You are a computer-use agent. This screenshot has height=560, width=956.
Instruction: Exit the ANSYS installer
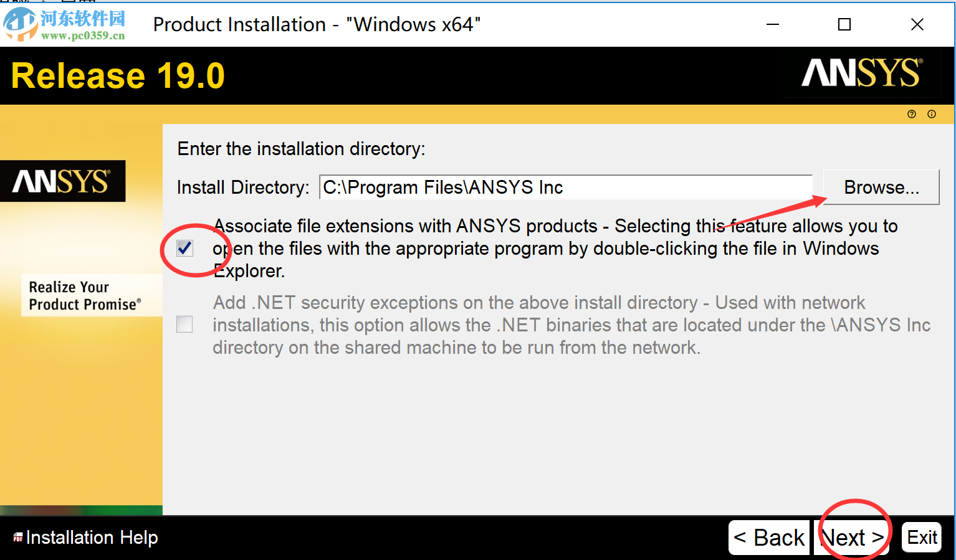coord(922,538)
